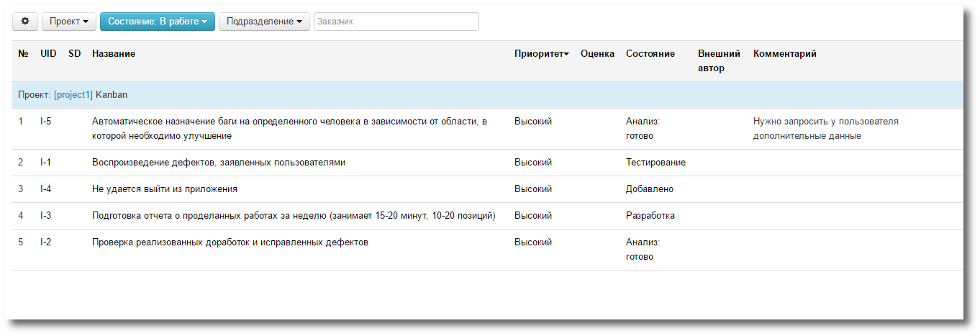Click the Заказчик input field
The height and width of the screenshot is (336, 980).
pos(396,22)
